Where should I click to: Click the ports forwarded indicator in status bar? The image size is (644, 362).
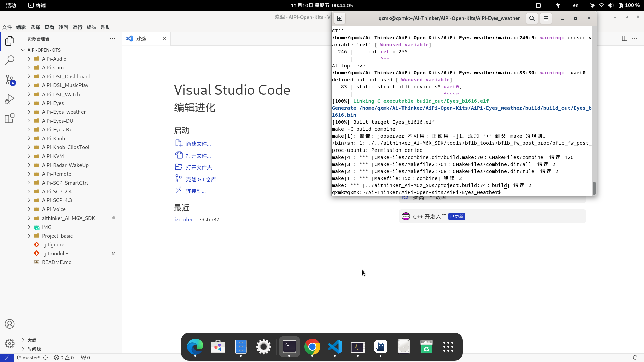coord(85,358)
